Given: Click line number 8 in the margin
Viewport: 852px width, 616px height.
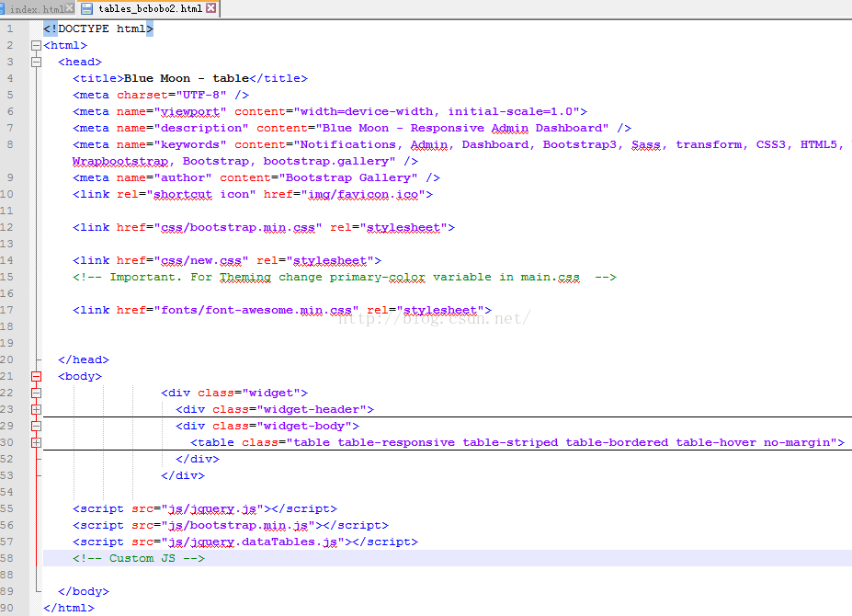Looking at the screenshot, I should tap(10, 144).
